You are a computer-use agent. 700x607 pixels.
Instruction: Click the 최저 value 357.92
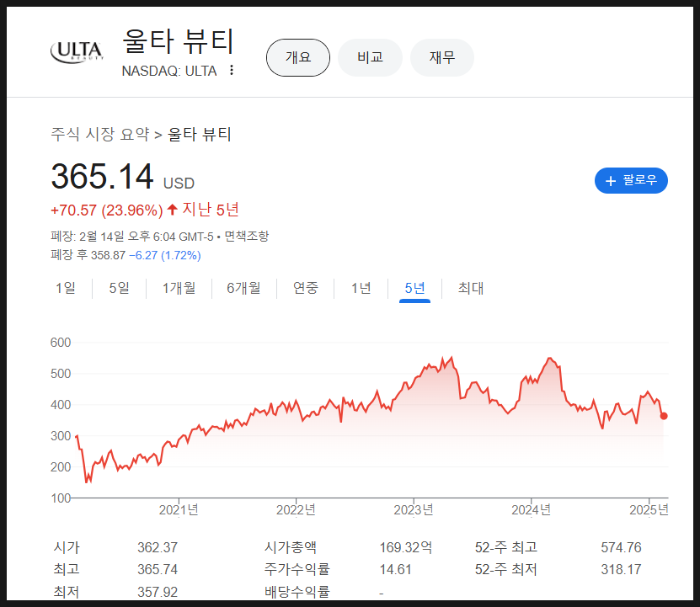(158, 592)
